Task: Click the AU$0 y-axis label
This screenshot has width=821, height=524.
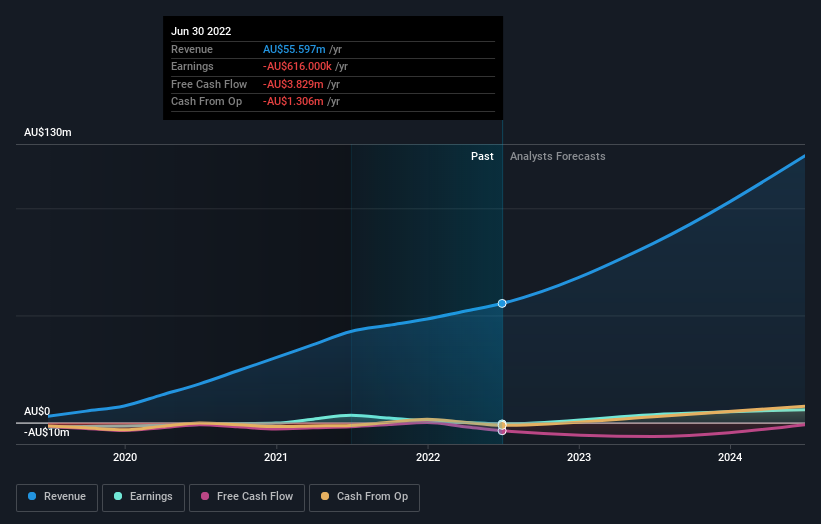Action: click(x=37, y=411)
